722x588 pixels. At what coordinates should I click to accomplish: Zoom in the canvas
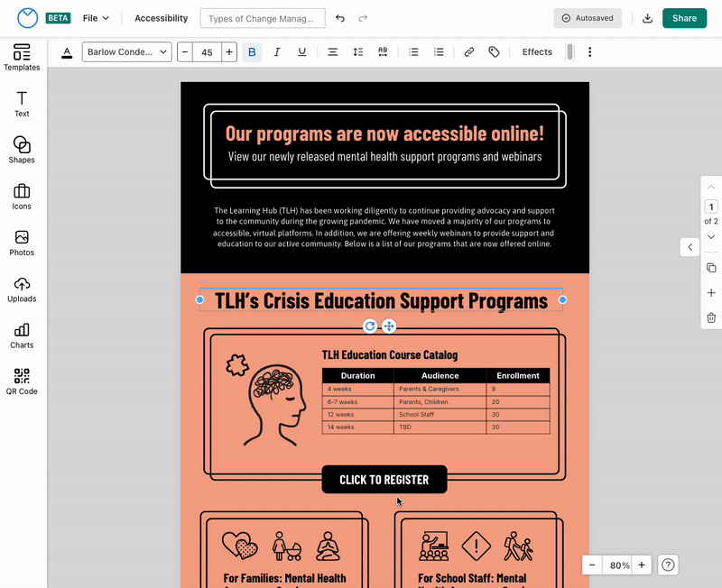coord(642,565)
